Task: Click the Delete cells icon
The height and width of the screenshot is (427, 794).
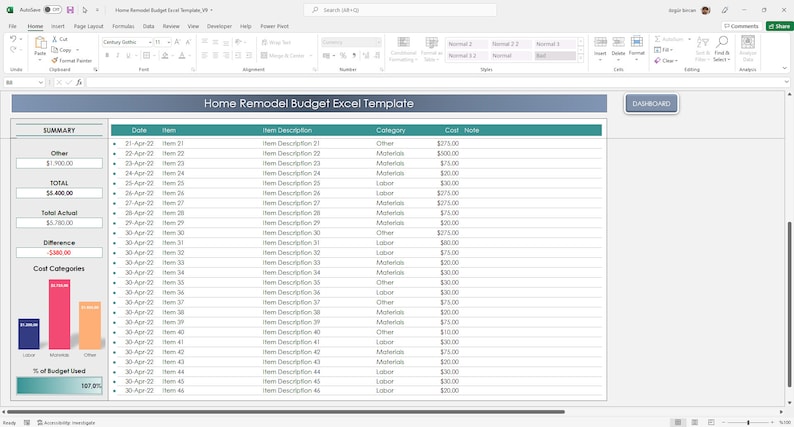Action: [618, 43]
